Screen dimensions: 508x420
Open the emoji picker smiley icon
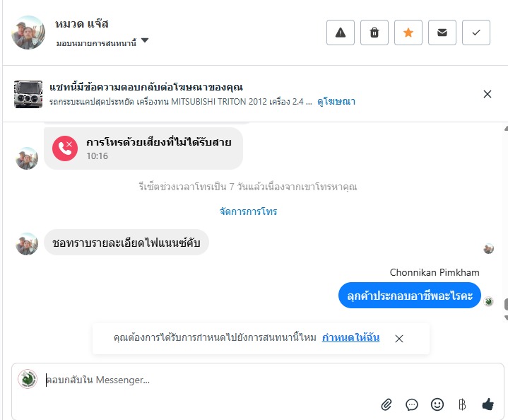(x=437, y=404)
